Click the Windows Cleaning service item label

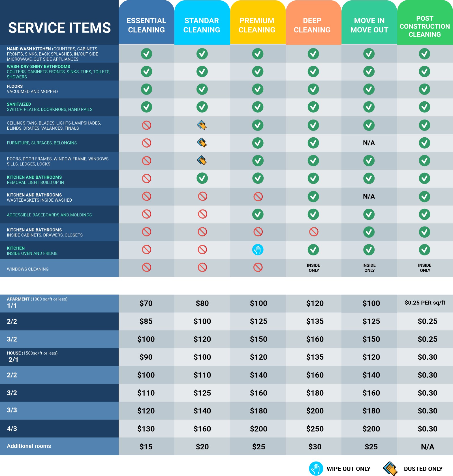(28, 269)
